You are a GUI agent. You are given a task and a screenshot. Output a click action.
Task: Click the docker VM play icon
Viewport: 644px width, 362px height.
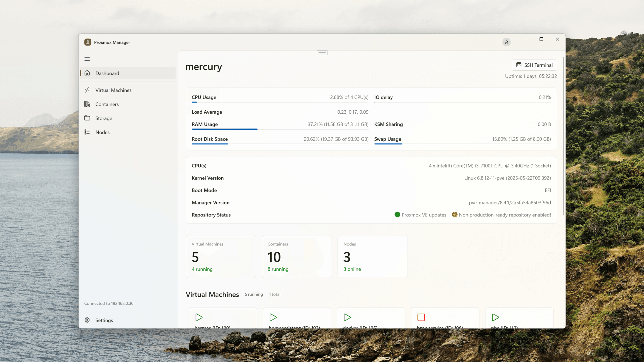click(x=347, y=317)
